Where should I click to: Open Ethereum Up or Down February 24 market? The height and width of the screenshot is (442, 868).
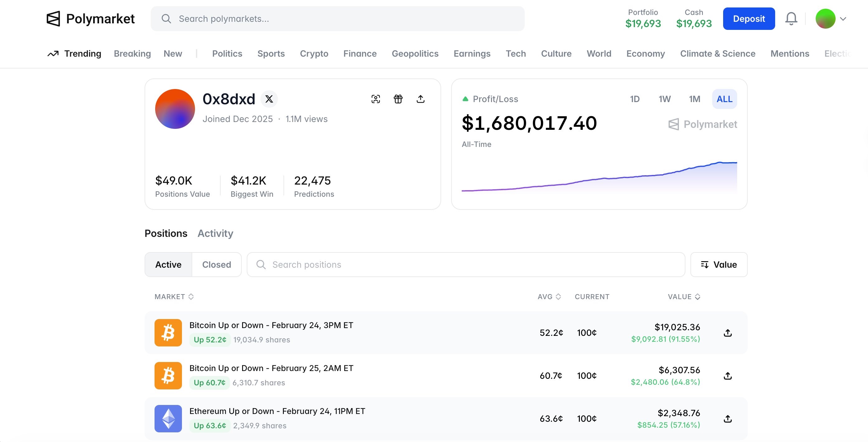coord(277,411)
